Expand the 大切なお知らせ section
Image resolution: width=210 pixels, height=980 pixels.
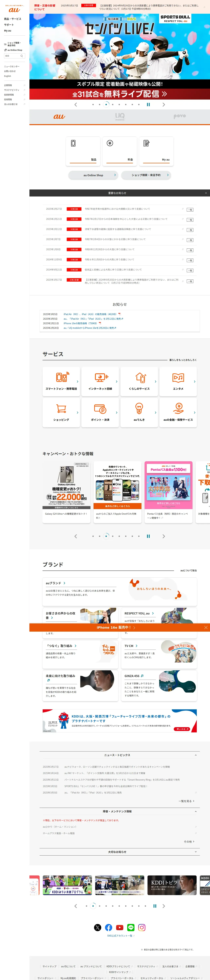(120, 852)
